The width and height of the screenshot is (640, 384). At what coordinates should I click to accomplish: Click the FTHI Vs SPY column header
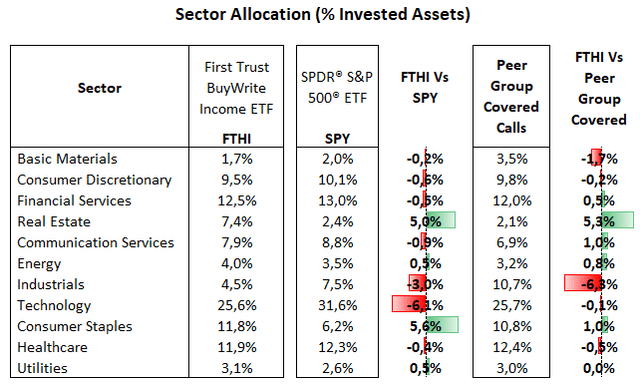424,87
